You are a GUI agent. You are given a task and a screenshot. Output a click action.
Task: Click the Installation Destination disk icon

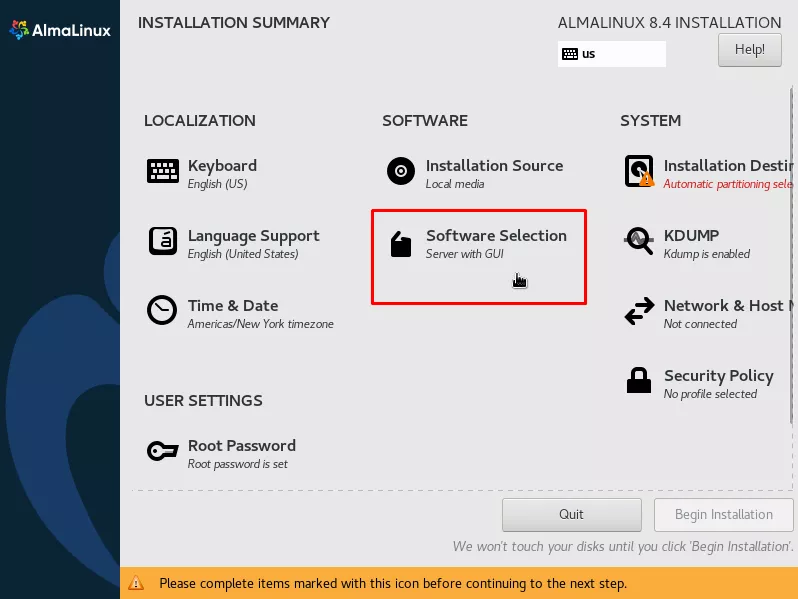(639, 171)
